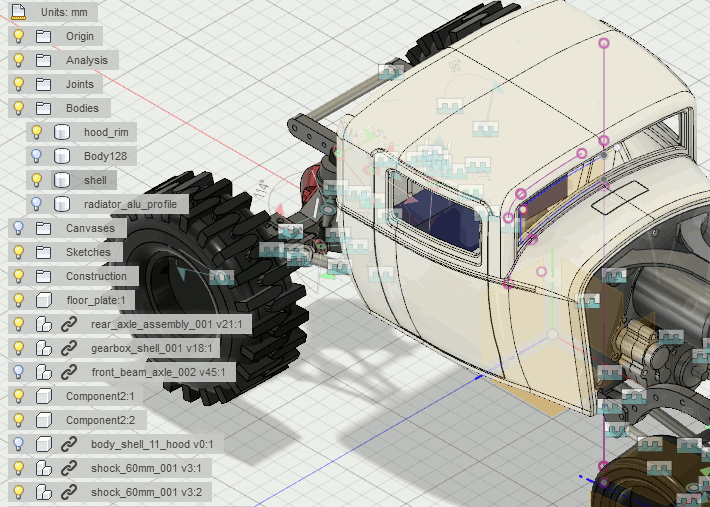
Task: Toggle visibility bulb for Analysis folder
Action: 19,60
